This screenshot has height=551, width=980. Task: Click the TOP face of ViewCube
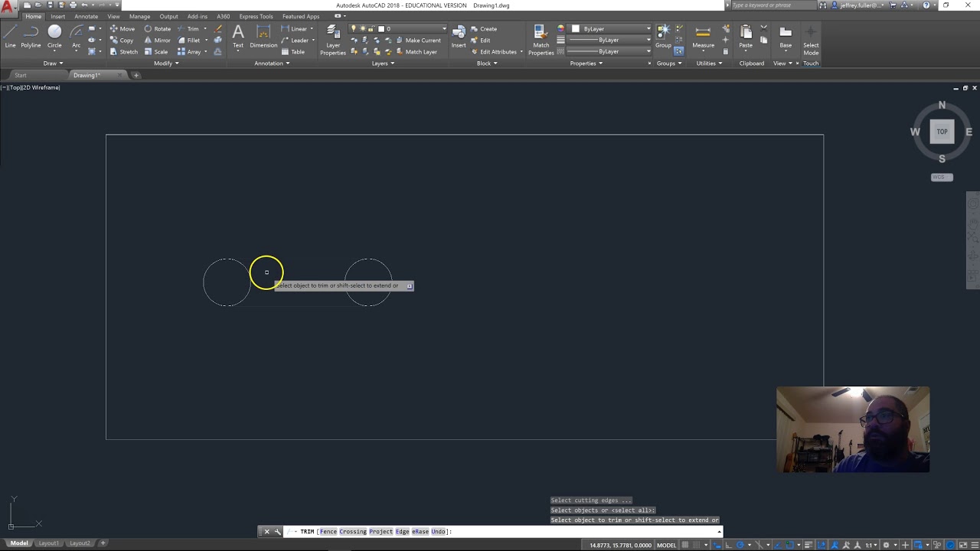coord(942,132)
